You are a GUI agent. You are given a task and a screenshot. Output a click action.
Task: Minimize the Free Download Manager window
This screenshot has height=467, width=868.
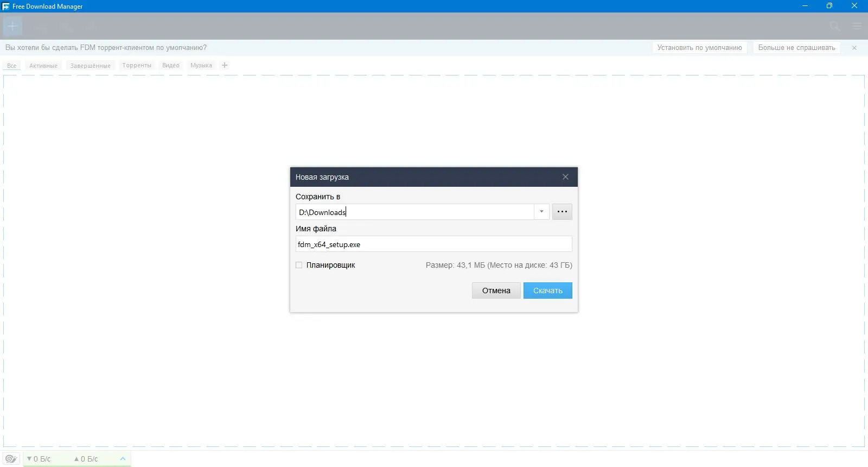[805, 6]
